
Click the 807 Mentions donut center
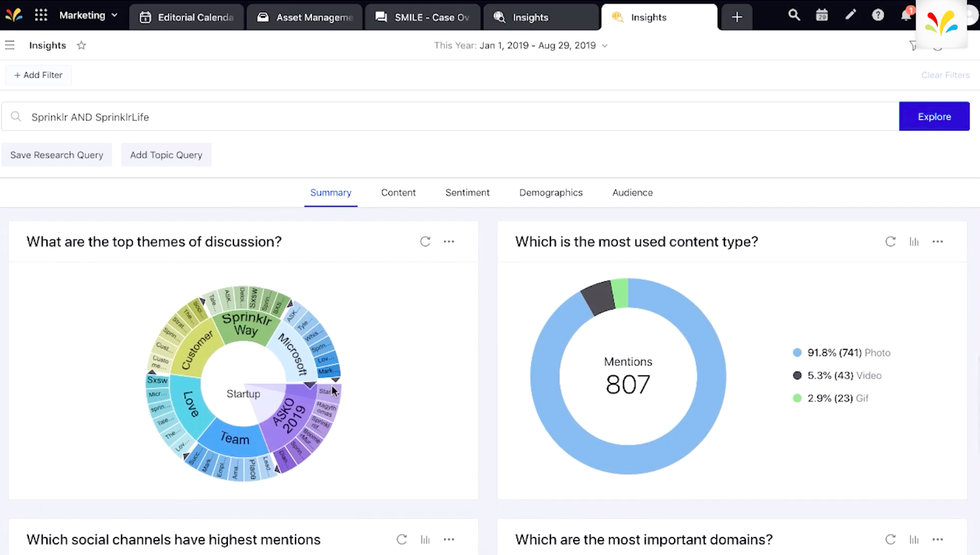pyautogui.click(x=628, y=377)
